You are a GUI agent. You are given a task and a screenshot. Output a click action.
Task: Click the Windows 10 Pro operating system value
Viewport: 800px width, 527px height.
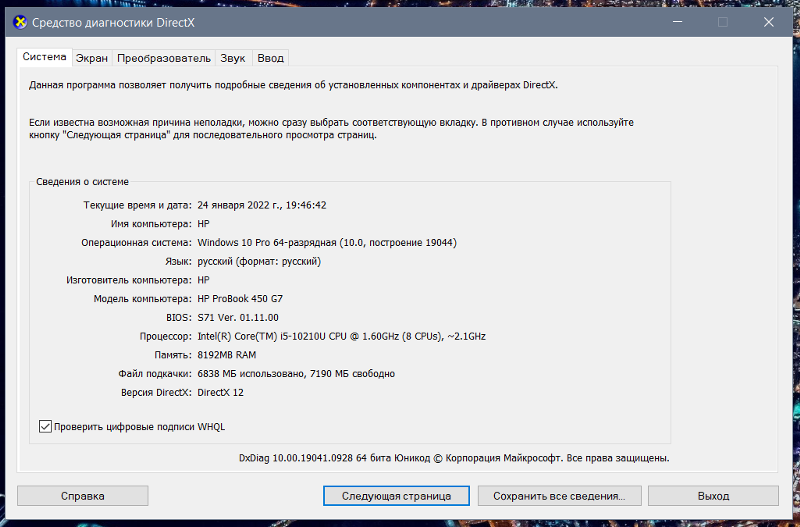(327, 242)
